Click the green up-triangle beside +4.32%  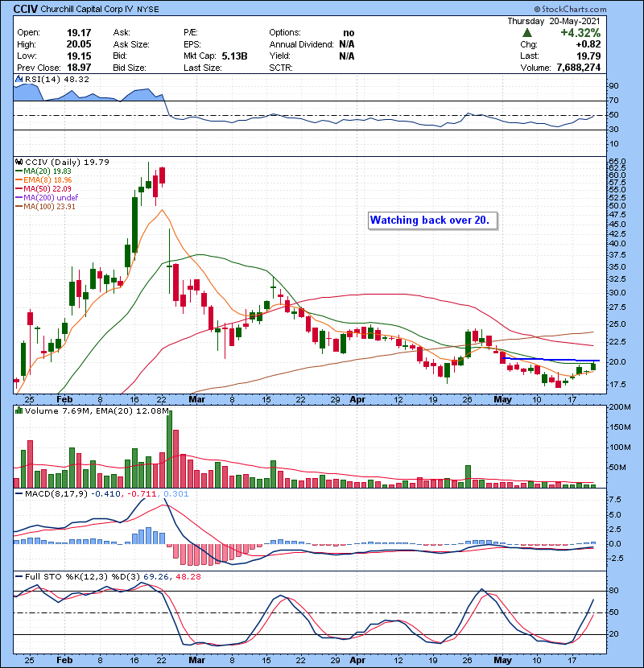526,32
